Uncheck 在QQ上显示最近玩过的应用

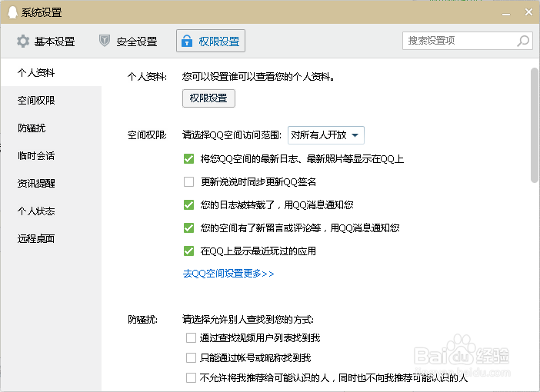(x=188, y=251)
